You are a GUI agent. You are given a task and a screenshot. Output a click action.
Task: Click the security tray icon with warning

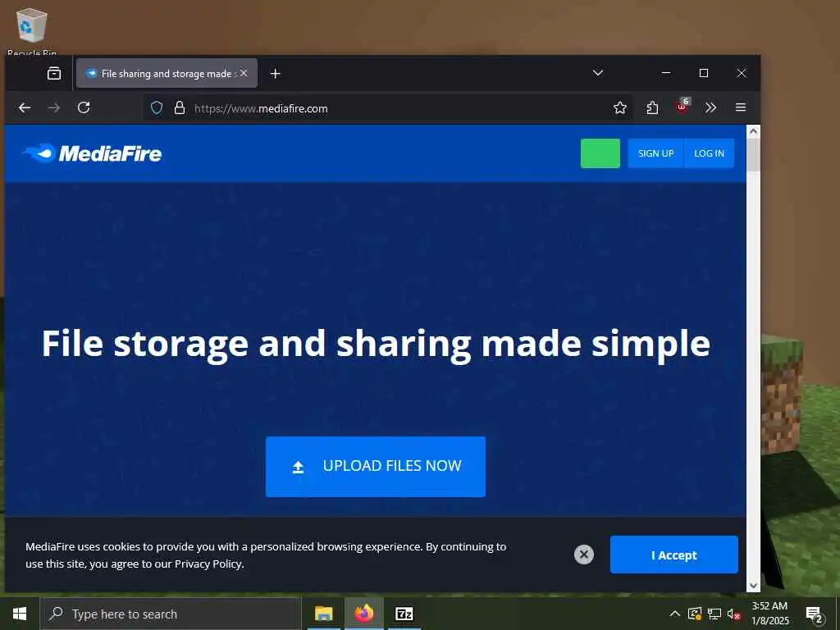click(695, 614)
